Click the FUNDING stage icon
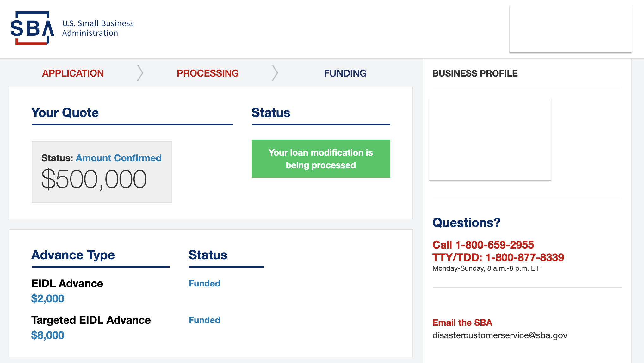This screenshot has width=644, height=363. click(x=344, y=72)
